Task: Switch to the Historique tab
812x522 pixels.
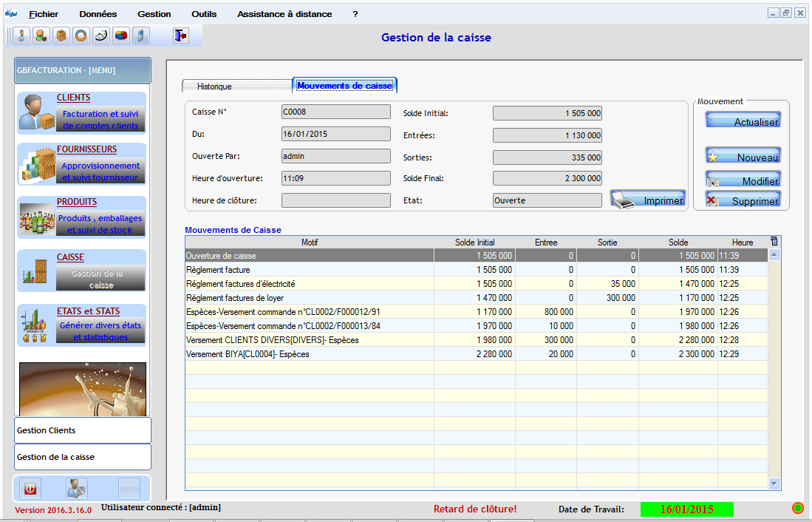Action: click(x=214, y=87)
